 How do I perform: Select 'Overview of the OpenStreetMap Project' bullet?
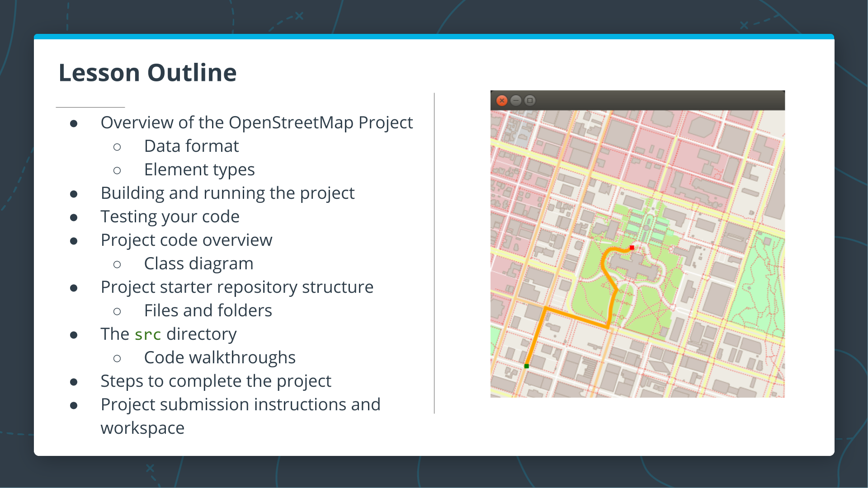pyautogui.click(x=256, y=123)
